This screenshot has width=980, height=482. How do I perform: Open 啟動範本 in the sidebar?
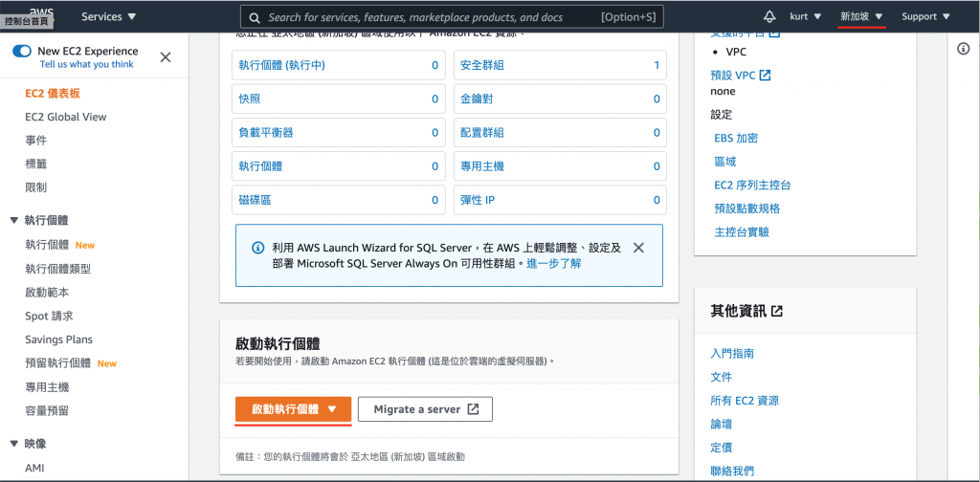point(47,293)
